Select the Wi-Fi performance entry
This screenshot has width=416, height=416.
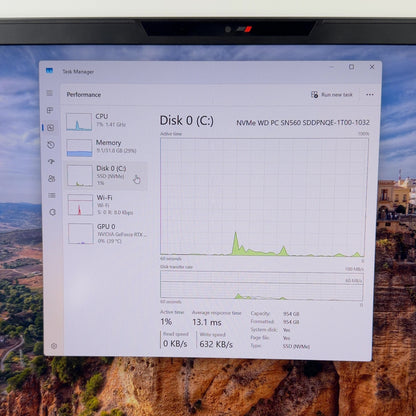[107, 205]
